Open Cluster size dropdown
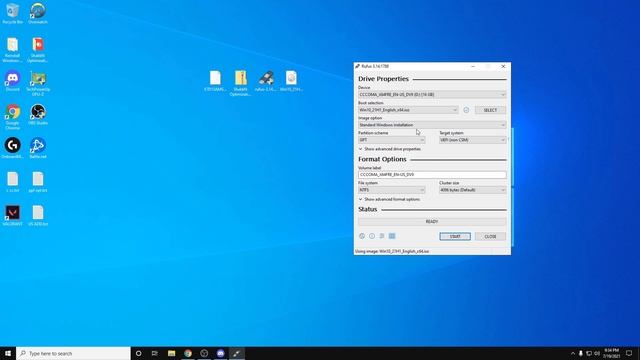The height and width of the screenshot is (360, 640). tap(473, 190)
